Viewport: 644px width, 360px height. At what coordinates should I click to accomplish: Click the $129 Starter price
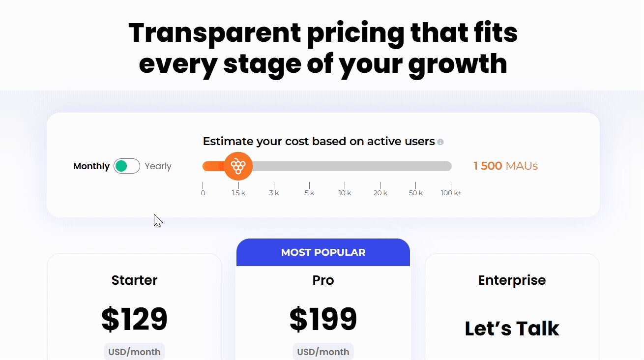(134, 319)
